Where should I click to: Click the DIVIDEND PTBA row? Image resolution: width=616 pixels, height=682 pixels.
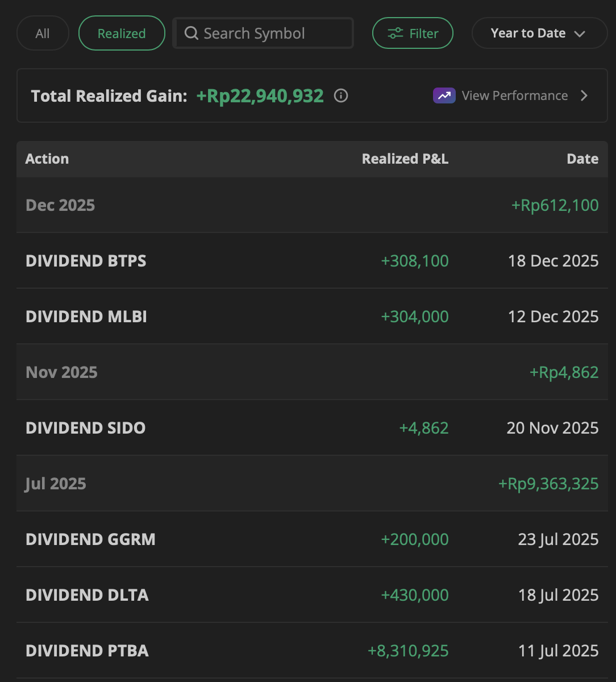coord(88,651)
